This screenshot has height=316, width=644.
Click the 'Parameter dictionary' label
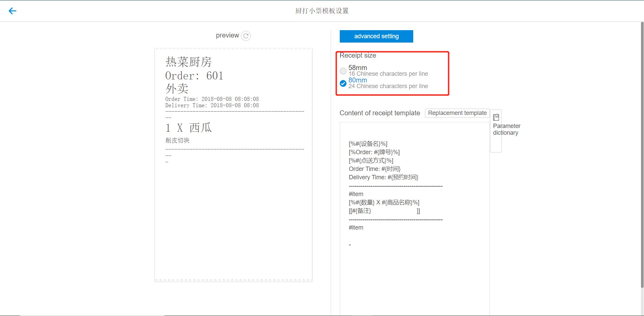506,129
